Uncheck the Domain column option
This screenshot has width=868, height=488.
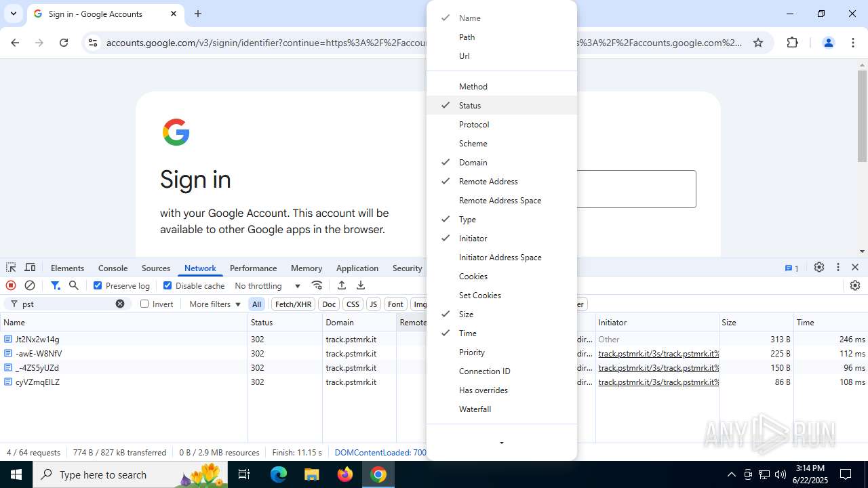(x=502, y=163)
